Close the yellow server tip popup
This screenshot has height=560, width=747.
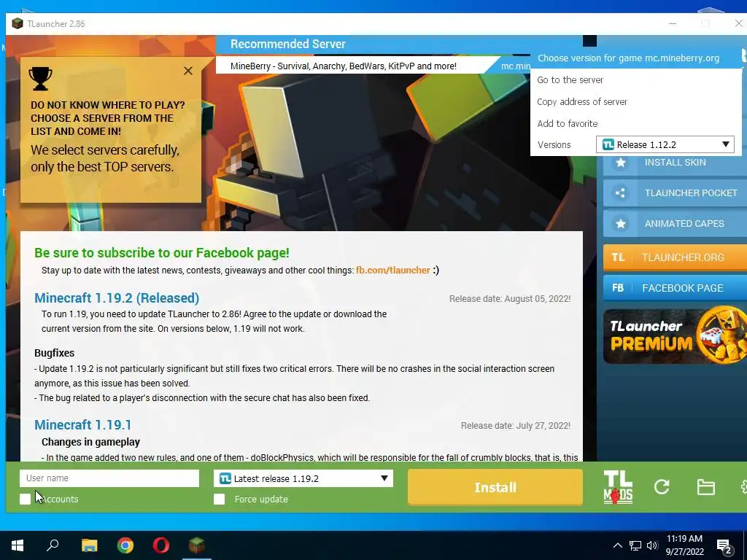188,71
